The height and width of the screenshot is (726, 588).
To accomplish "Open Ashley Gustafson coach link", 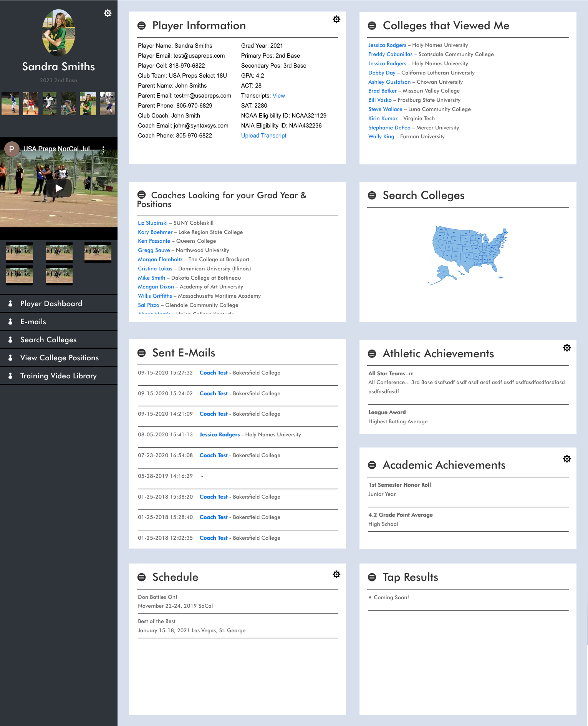I will click(x=389, y=82).
